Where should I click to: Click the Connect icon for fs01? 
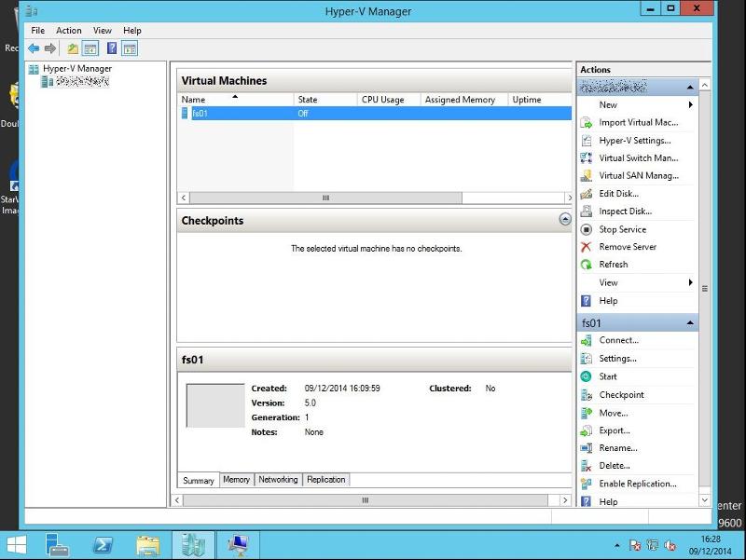point(587,340)
